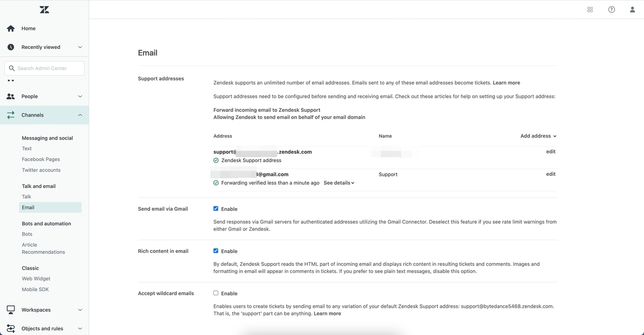
Task: Click the Recently viewed clock icon
Action: (11, 47)
